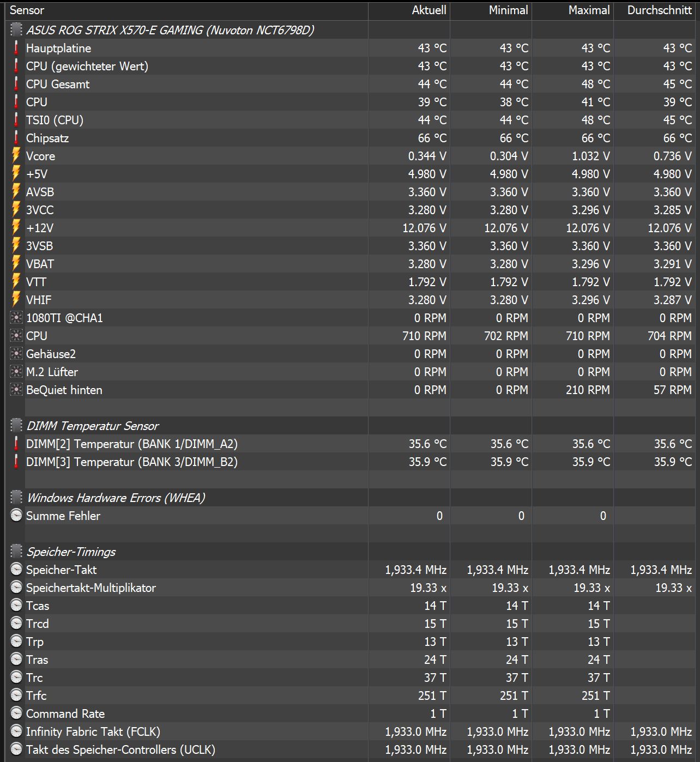Click the 66 °C current Chipsatz value

(x=432, y=138)
